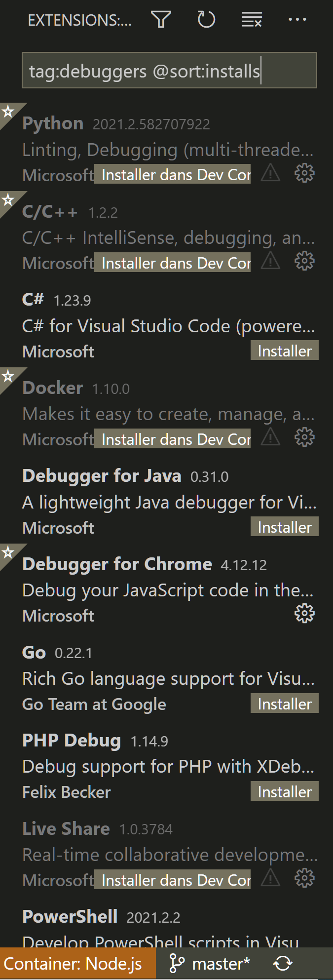The width and height of the screenshot is (333, 980).
Task: Open the filter extensions icon
Action: [161, 20]
